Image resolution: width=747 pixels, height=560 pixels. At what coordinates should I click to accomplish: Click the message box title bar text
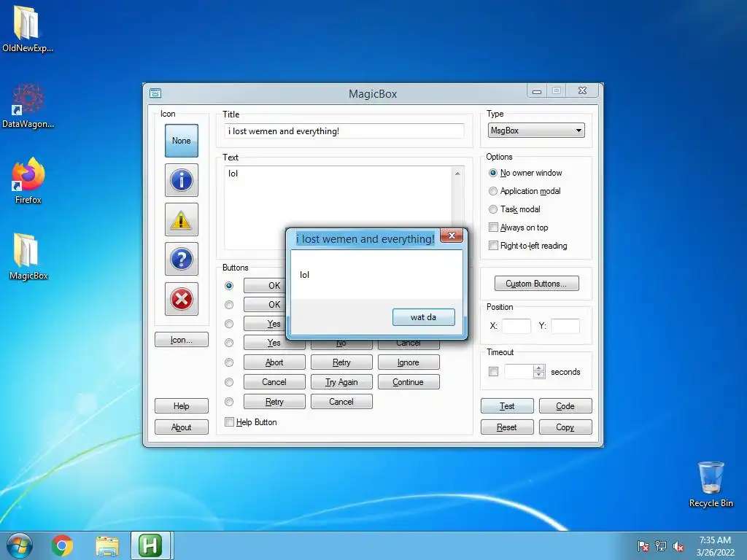[x=365, y=239]
